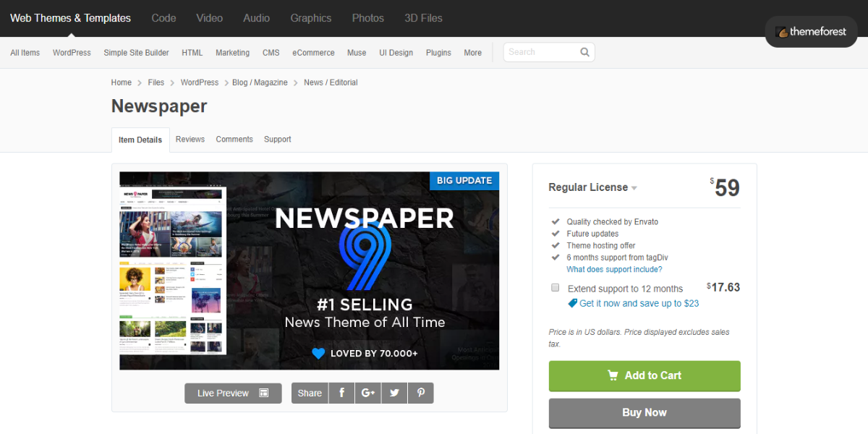
Task: Select Muse category
Action: pos(357,53)
